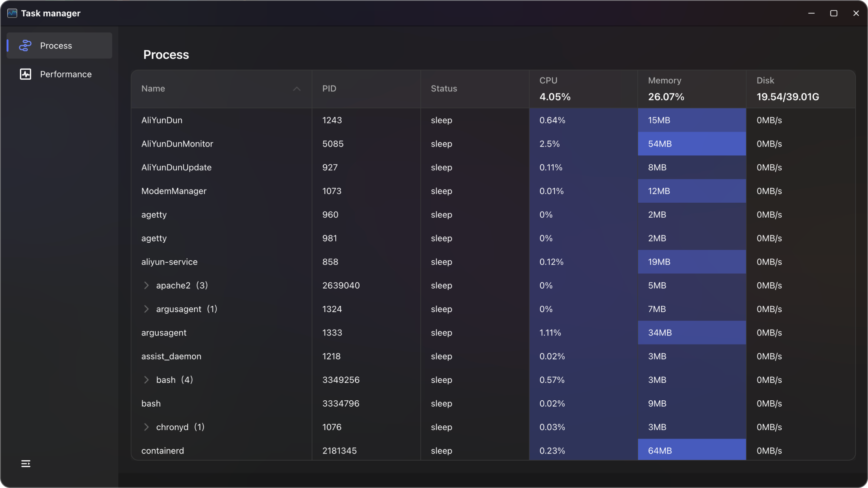Expand the chronyd (1) process group
Image resolution: width=868 pixels, height=488 pixels.
(146, 427)
